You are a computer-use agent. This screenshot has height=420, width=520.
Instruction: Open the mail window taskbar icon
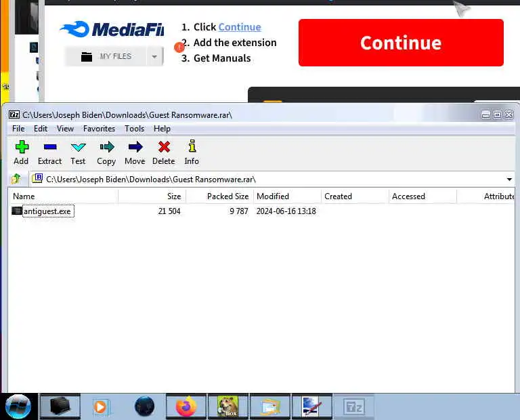click(x=270, y=406)
